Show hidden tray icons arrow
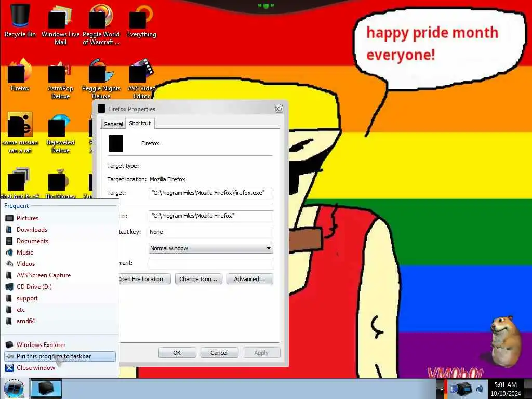This screenshot has width=532, height=399. pos(442,389)
